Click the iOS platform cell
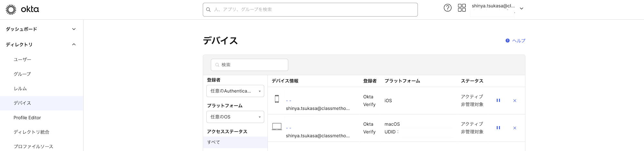Screen dimensions: 644x151 click(388, 101)
